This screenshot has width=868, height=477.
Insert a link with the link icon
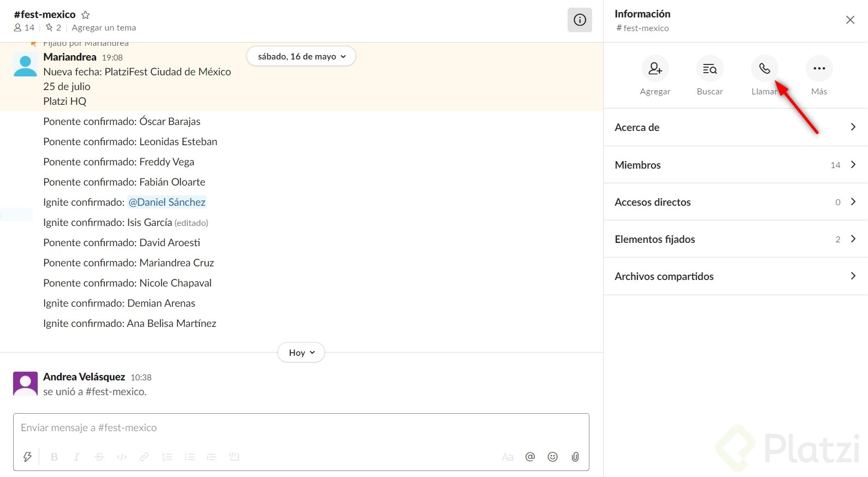click(144, 457)
